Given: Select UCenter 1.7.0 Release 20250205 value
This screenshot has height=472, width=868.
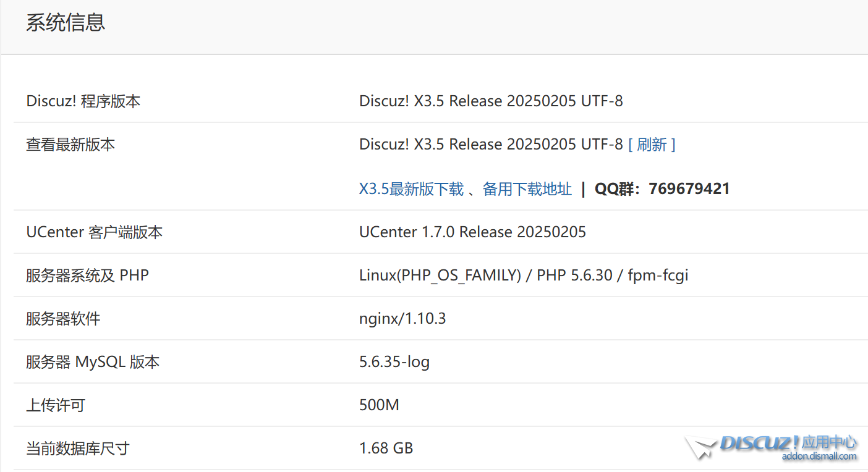Looking at the screenshot, I should tap(472, 232).
